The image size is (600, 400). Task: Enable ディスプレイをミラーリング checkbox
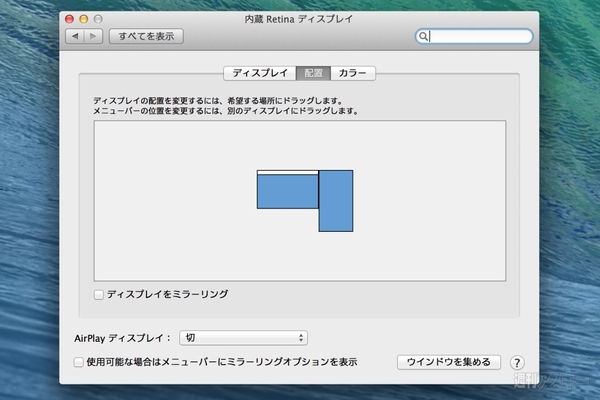99,294
